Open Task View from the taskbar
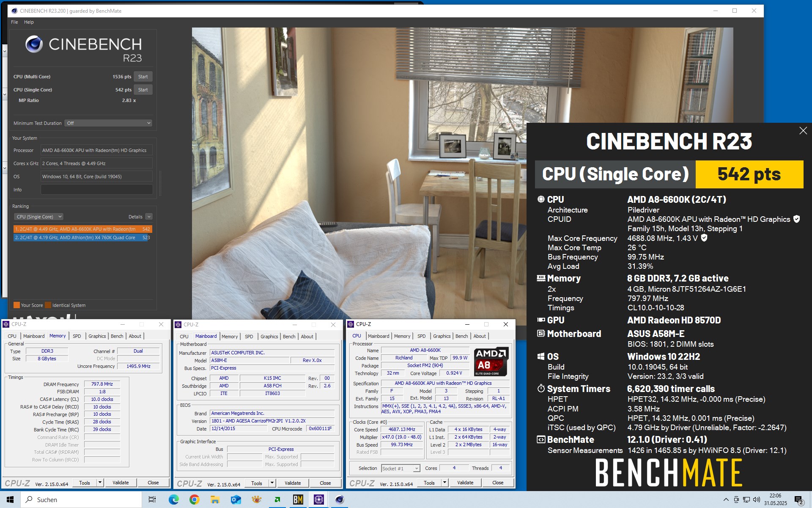Image resolution: width=812 pixels, height=508 pixels. point(152,500)
